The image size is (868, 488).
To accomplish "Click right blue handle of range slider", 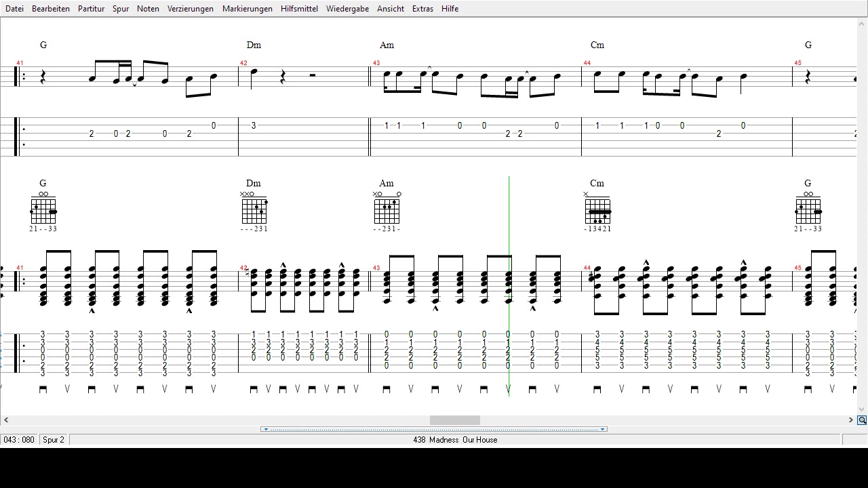I will click(602, 429).
